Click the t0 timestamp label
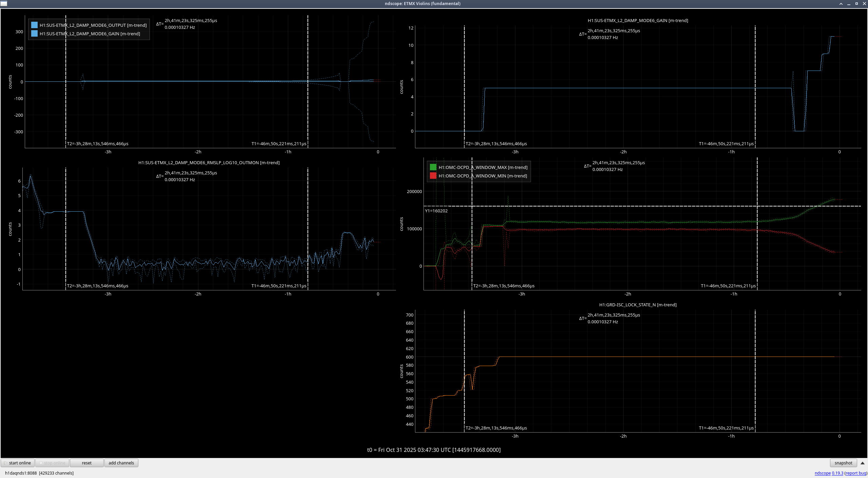868x478 pixels. click(x=434, y=450)
